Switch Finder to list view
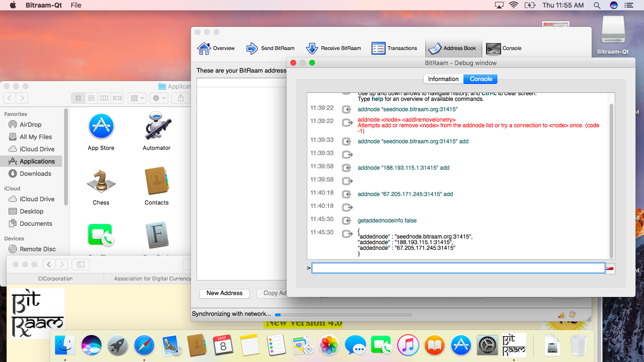 (91, 98)
